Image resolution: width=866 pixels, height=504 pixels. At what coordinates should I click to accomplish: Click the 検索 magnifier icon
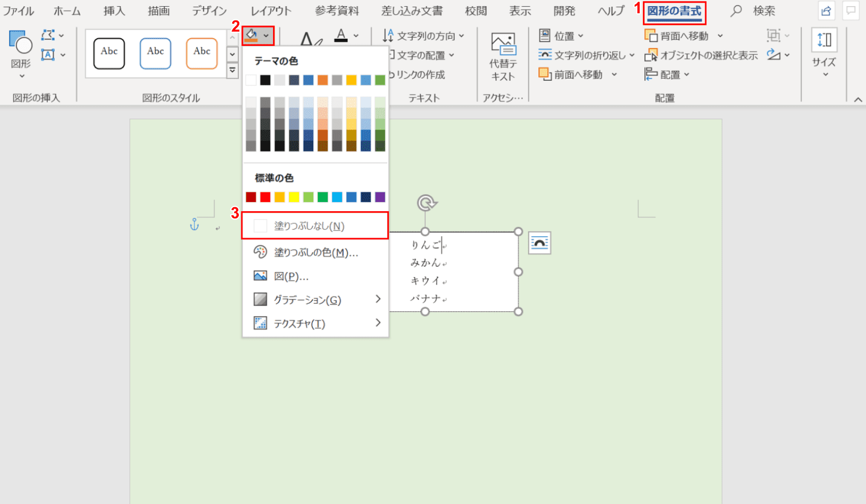click(735, 11)
